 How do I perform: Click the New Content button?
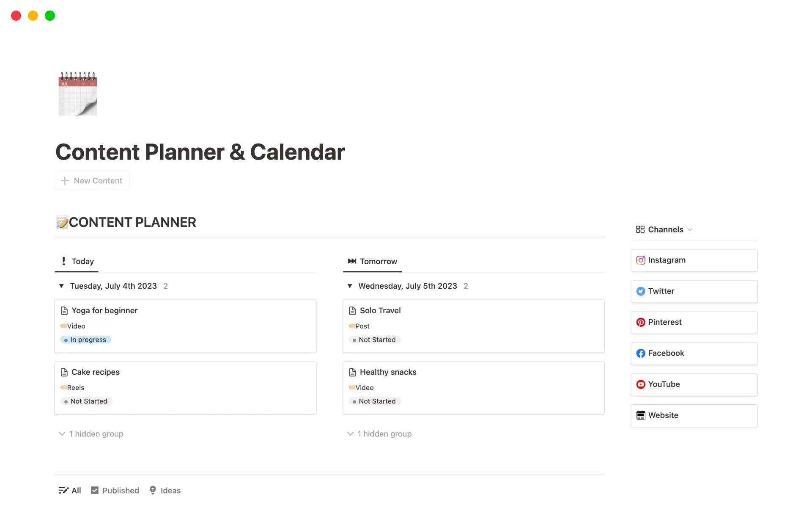(91, 180)
